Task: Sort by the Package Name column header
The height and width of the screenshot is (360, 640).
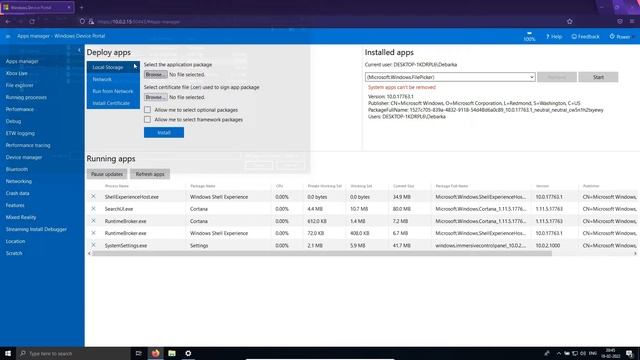Action: click(x=202, y=186)
